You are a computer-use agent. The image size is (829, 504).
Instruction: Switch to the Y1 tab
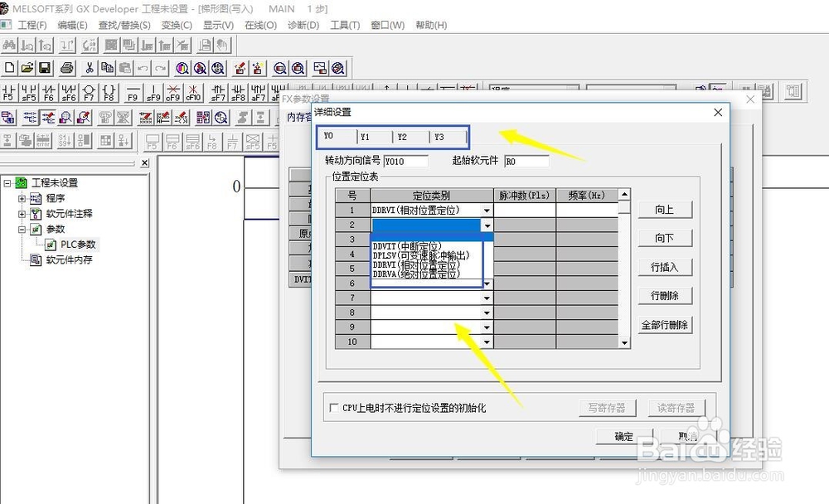[375, 137]
